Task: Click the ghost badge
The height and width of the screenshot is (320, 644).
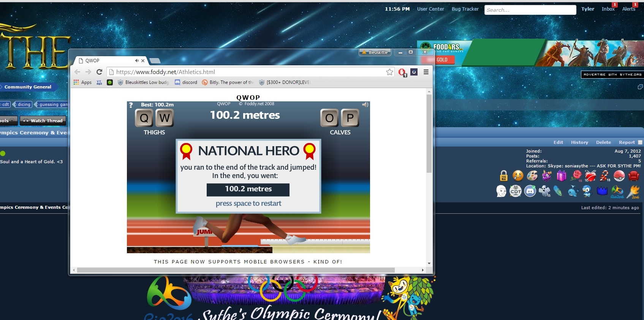Action: coord(544,191)
